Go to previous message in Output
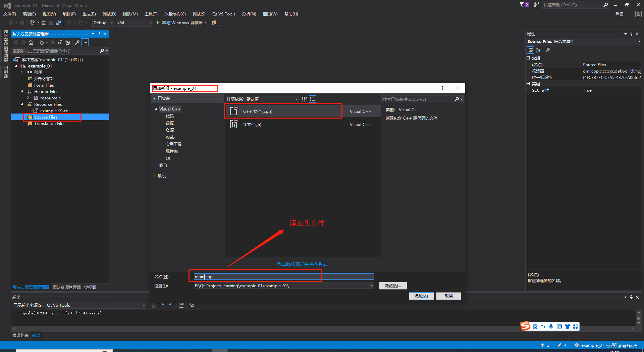 pos(164,305)
